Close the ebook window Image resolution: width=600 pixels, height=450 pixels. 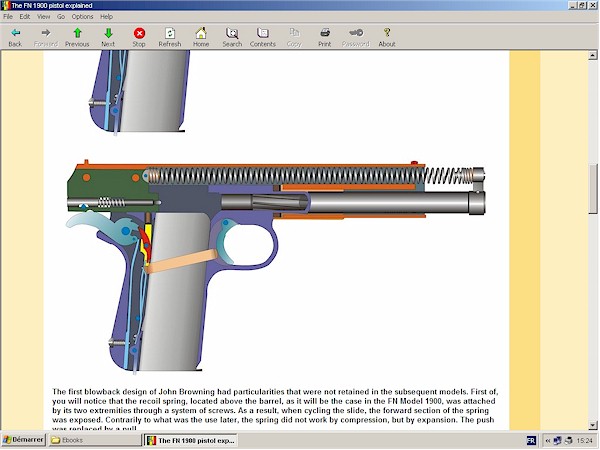tap(592, 5)
